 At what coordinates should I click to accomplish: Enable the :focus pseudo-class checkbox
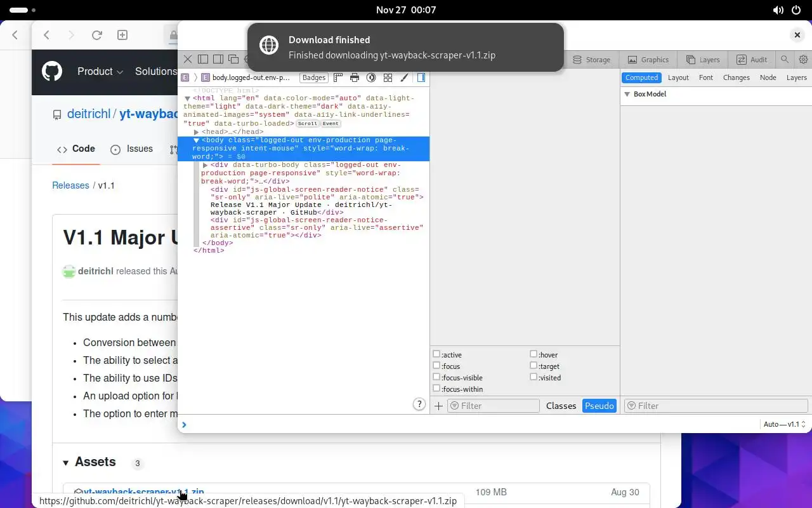pos(436,366)
